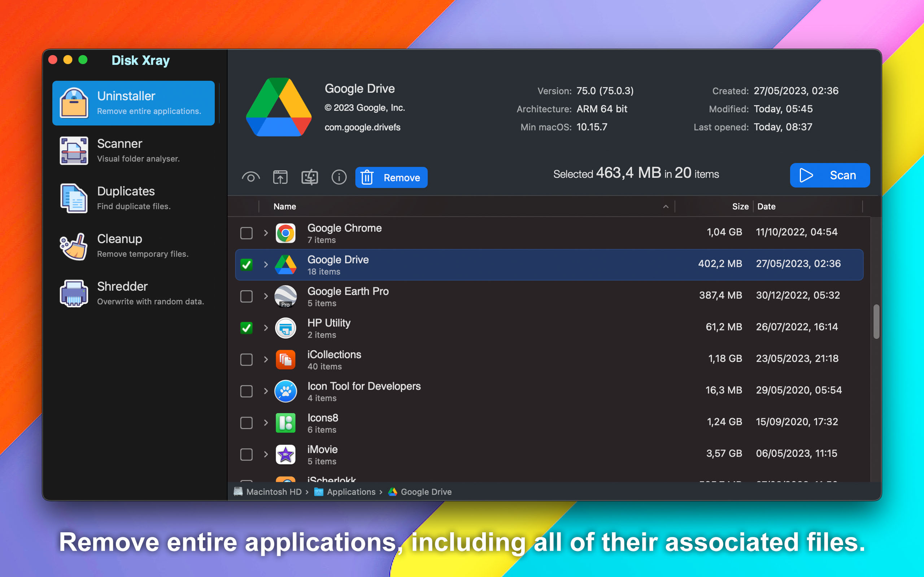Expand Google Earth Pro's items
924x577 pixels.
[266, 296]
